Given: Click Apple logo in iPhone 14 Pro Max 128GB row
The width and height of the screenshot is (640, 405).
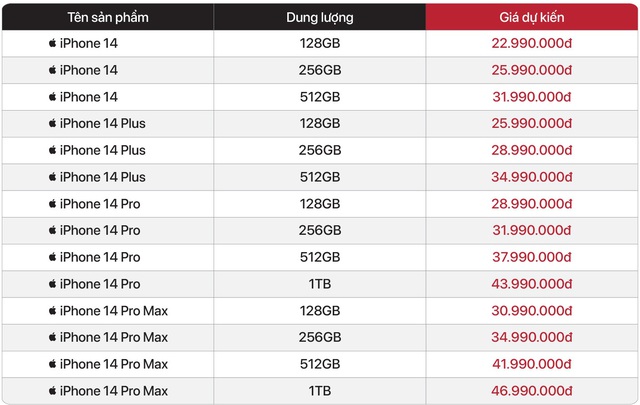Looking at the screenshot, I should coord(52,311).
